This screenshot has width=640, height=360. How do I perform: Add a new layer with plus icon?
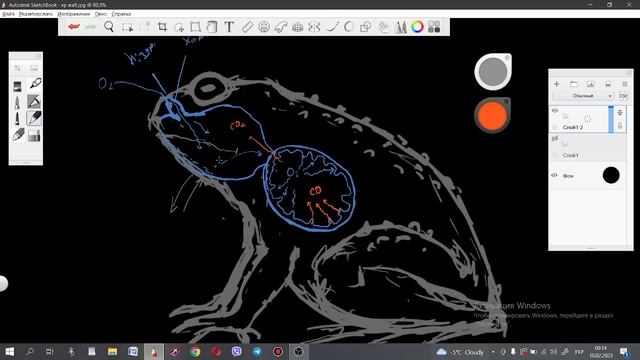556,84
